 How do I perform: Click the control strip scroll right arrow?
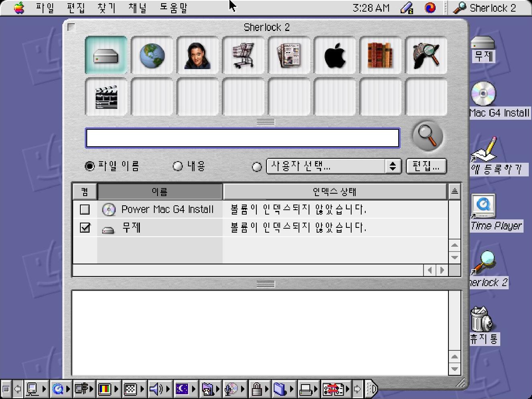[358, 389]
